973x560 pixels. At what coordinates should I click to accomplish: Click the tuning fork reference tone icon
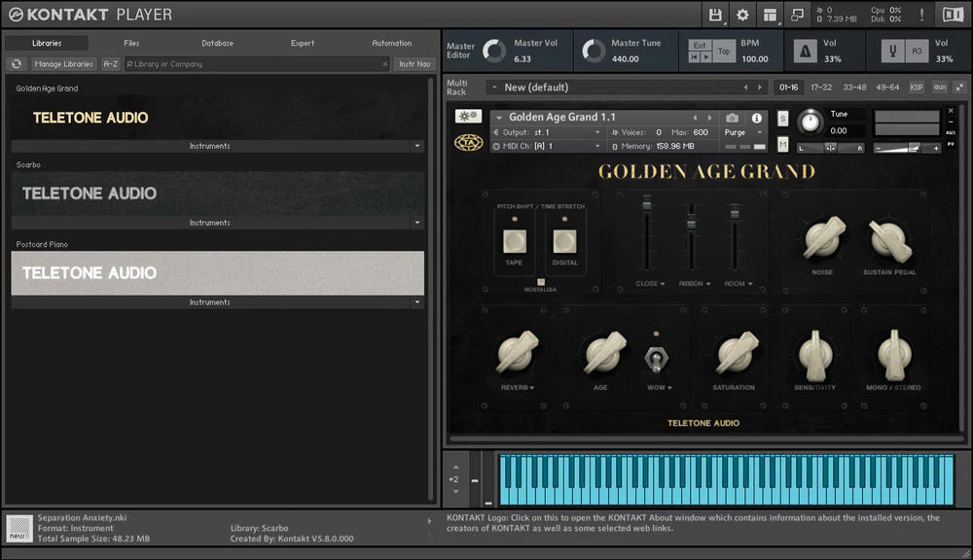click(891, 52)
